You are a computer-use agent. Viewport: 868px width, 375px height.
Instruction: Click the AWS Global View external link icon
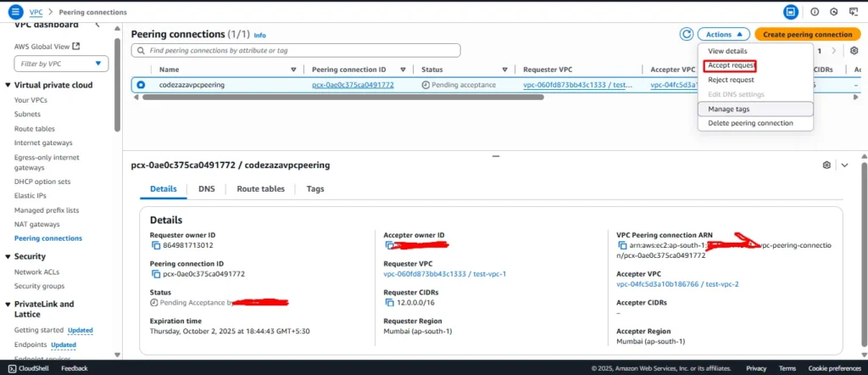click(x=76, y=46)
